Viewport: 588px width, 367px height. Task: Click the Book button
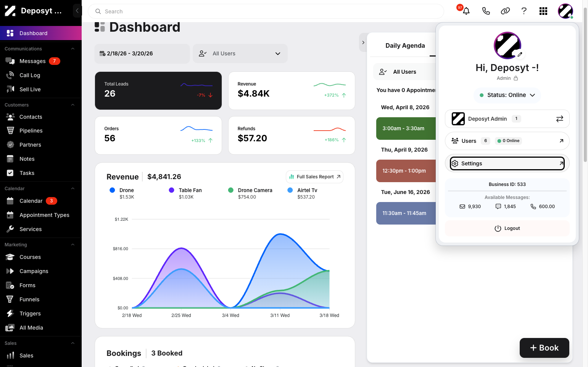544,348
